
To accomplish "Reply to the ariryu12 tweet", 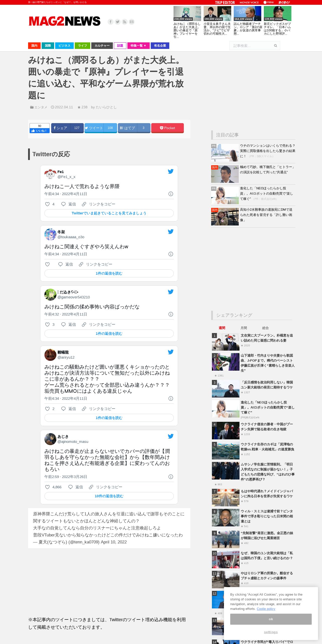I will (x=68, y=409).
